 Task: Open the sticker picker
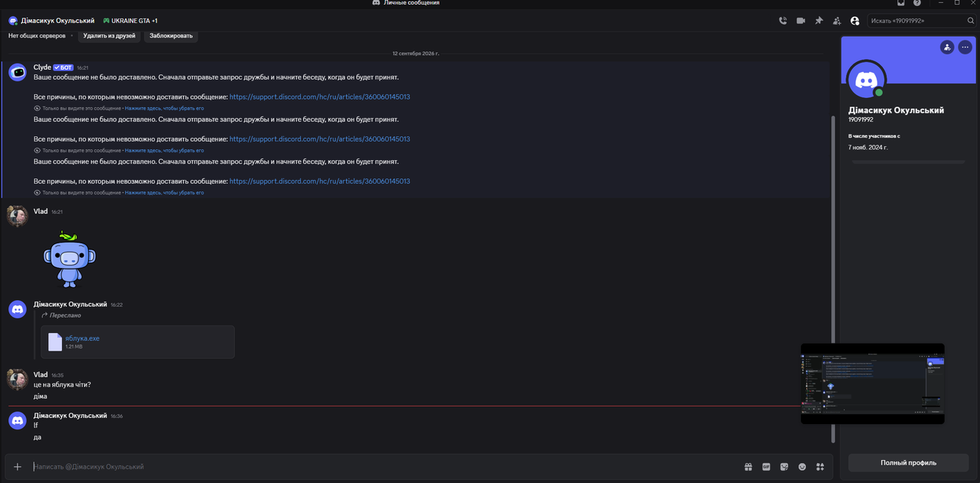784,466
